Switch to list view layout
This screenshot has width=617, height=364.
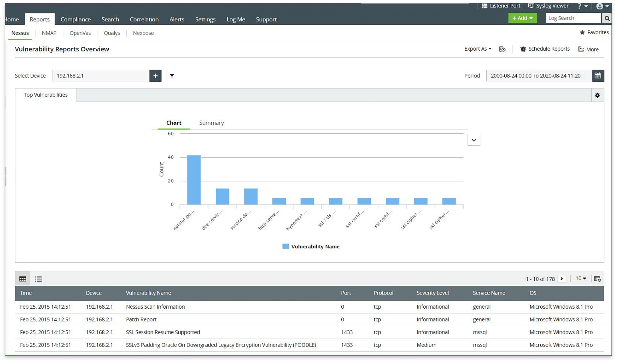click(38, 279)
